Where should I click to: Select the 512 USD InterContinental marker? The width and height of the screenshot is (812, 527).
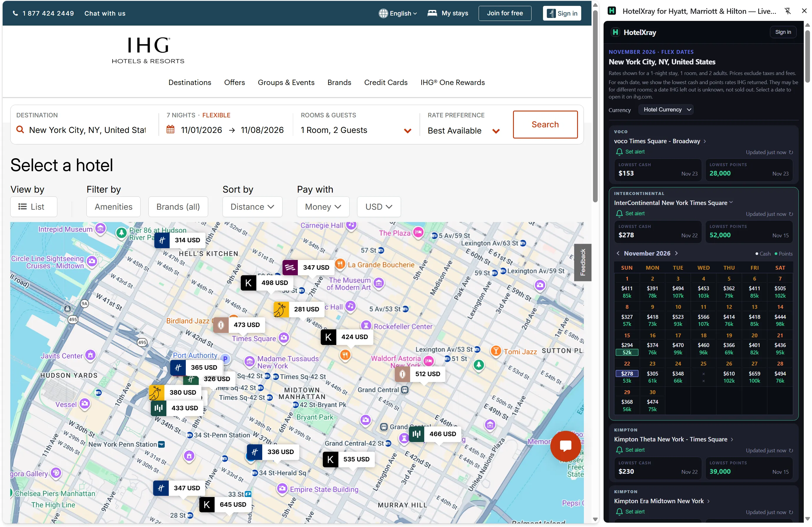(x=420, y=374)
